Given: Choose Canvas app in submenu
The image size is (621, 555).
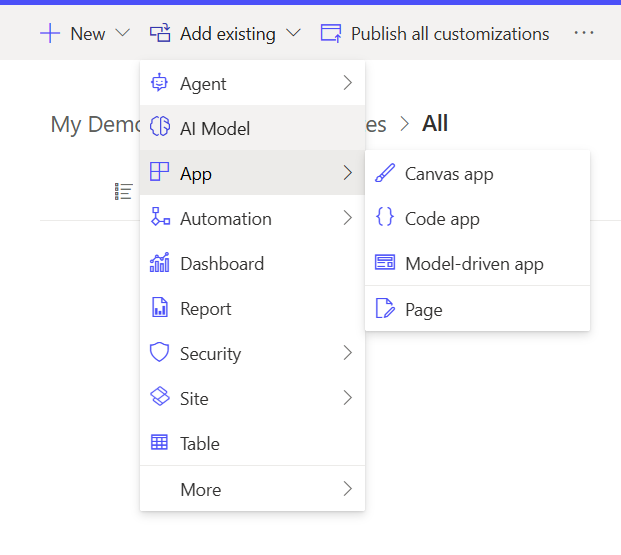Looking at the screenshot, I should pyautogui.click(x=477, y=174).
